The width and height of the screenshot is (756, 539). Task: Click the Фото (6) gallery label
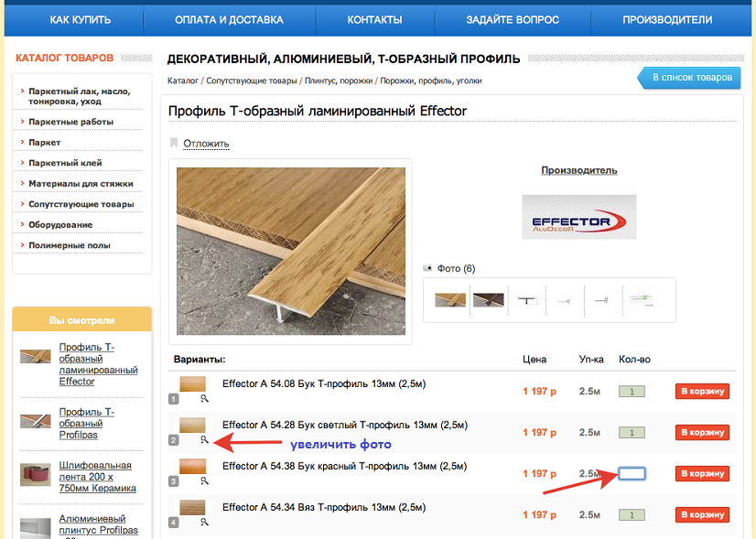coord(456,268)
